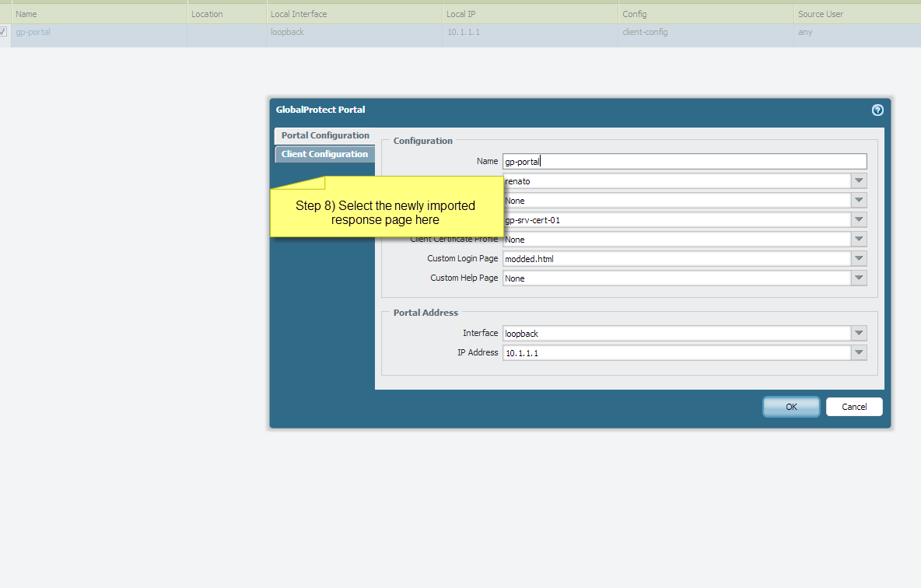
Task: Sort by Source User column header
Action: pyautogui.click(x=857, y=14)
